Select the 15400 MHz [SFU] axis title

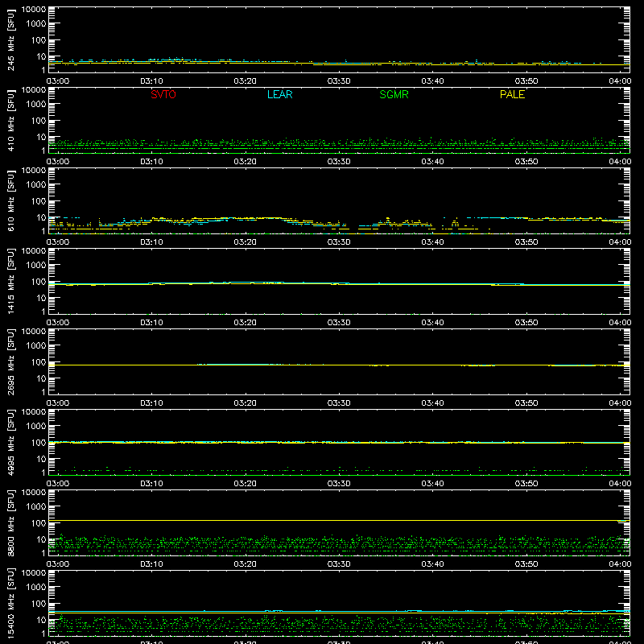[x=10, y=603]
